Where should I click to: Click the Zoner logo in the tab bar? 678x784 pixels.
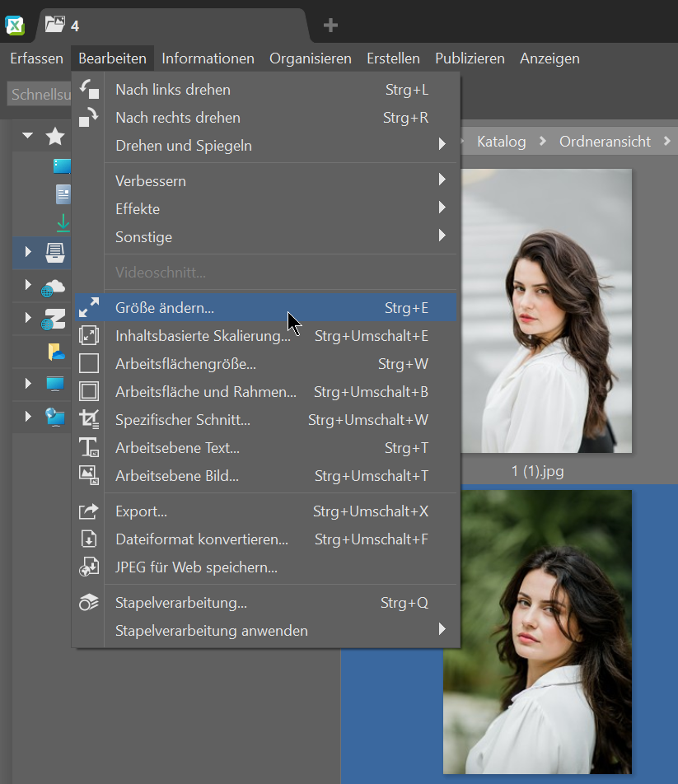[15, 26]
